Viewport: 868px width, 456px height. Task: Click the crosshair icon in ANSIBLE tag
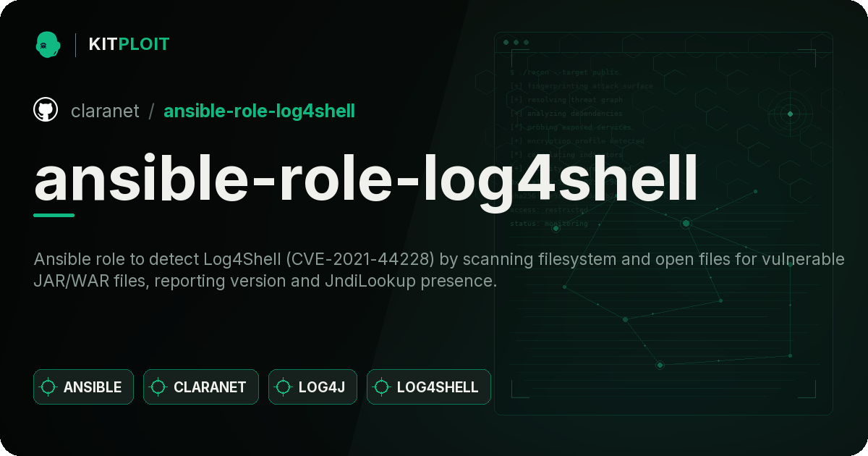48,387
